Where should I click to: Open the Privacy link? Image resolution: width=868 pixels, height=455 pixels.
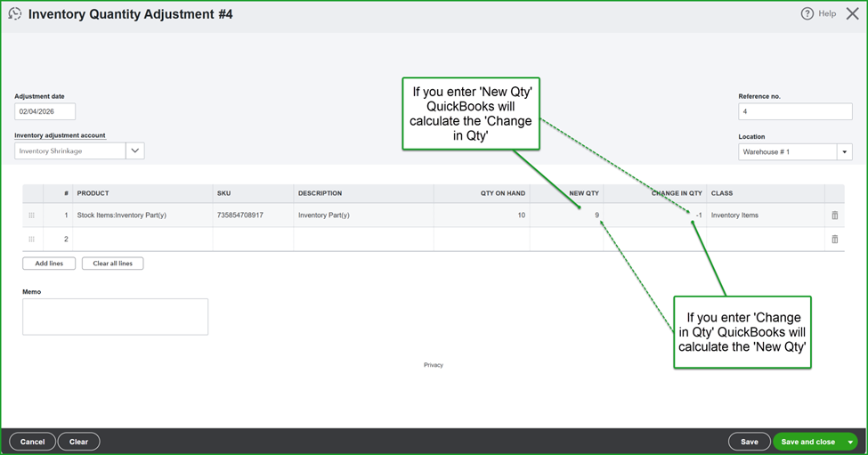[434, 365]
